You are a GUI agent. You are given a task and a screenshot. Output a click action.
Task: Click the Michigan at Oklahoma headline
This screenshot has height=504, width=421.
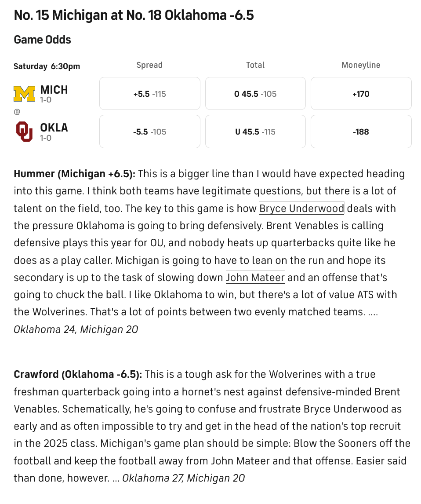134,15
